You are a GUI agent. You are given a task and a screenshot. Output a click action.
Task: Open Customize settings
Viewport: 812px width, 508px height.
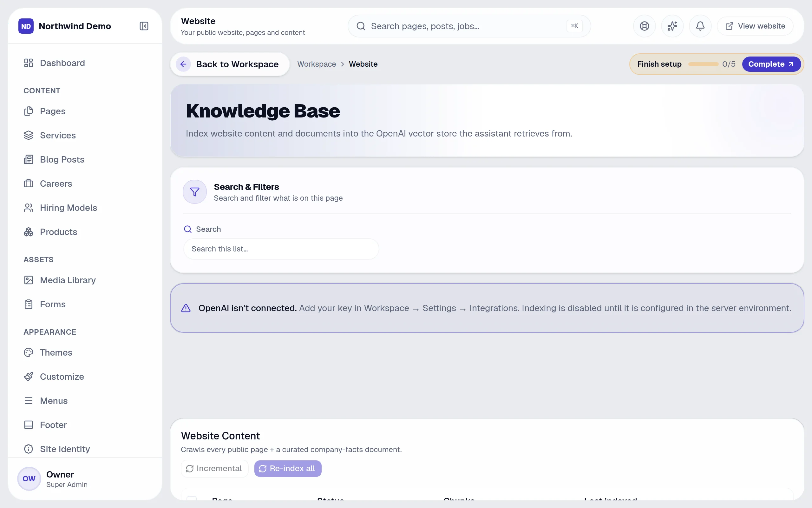[x=85, y=377]
